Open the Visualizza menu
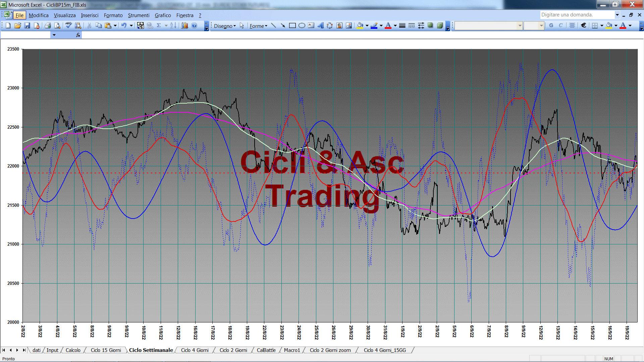The image size is (644, 362). pyautogui.click(x=65, y=15)
